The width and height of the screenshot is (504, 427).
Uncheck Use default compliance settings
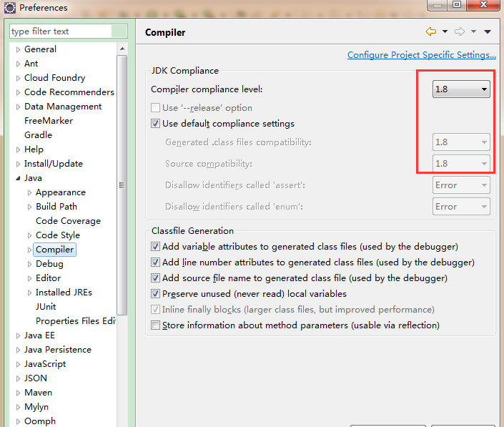tap(156, 124)
